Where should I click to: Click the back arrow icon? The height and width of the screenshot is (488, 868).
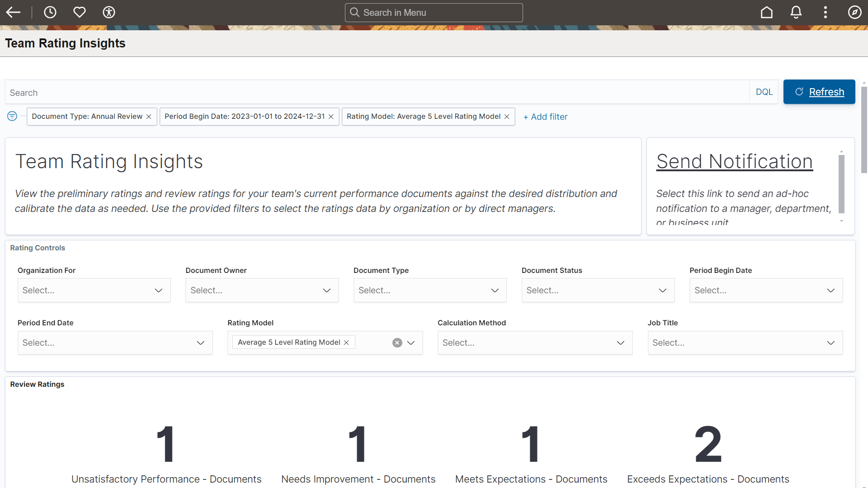click(13, 12)
